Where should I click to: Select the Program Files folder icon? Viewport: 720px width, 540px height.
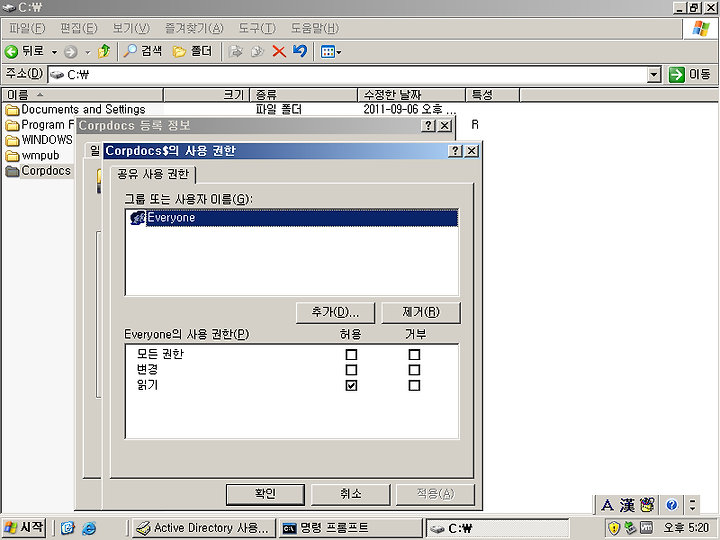(x=12, y=125)
